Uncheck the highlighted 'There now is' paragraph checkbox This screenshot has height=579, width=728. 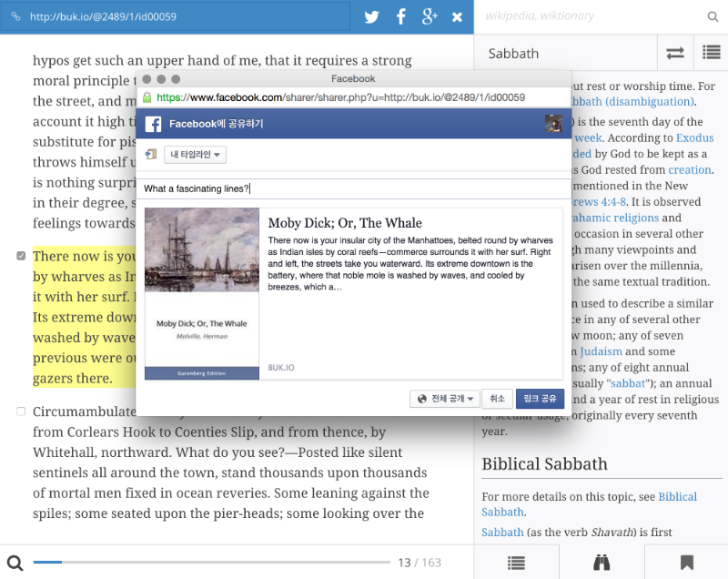pyautogui.click(x=21, y=256)
